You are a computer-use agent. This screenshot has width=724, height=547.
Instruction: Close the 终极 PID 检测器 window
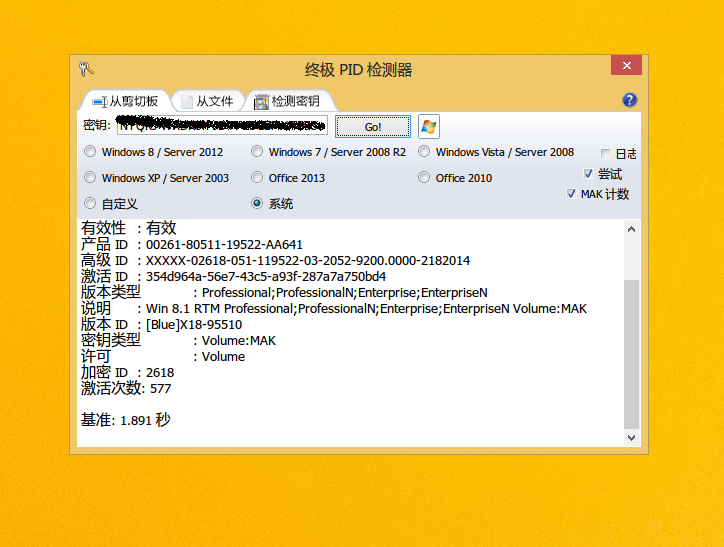[626, 65]
